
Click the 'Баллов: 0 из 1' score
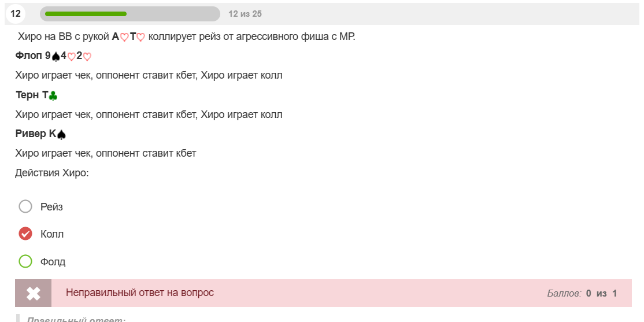pos(582,293)
